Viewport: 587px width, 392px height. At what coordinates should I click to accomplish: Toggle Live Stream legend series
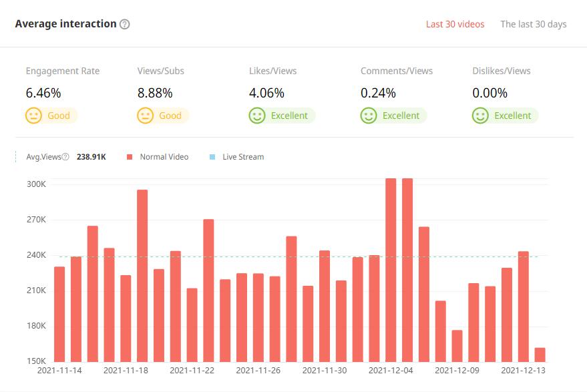(242, 157)
